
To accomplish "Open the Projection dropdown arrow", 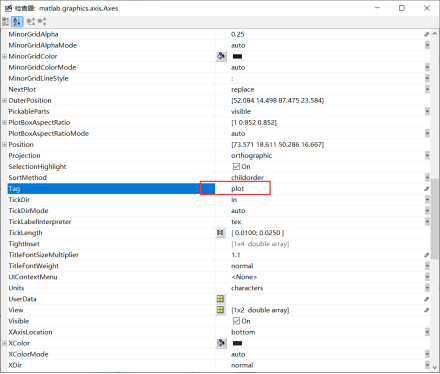I will click(427, 156).
